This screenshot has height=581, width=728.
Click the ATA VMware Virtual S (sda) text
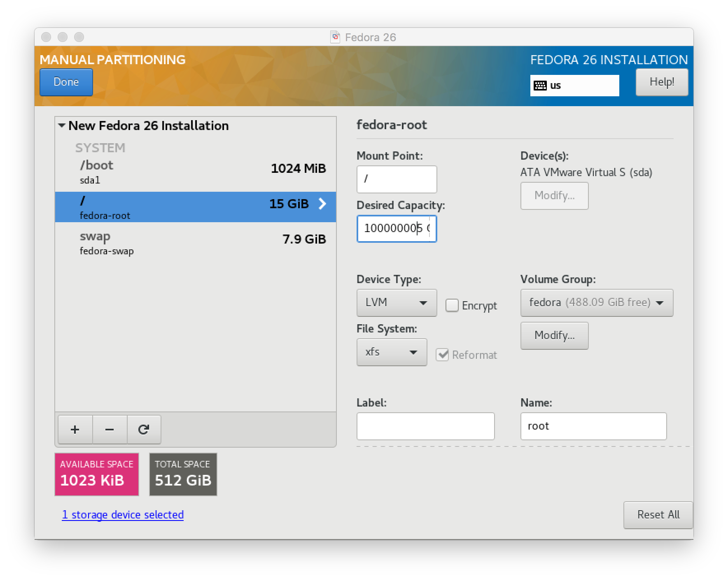point(586,172)
